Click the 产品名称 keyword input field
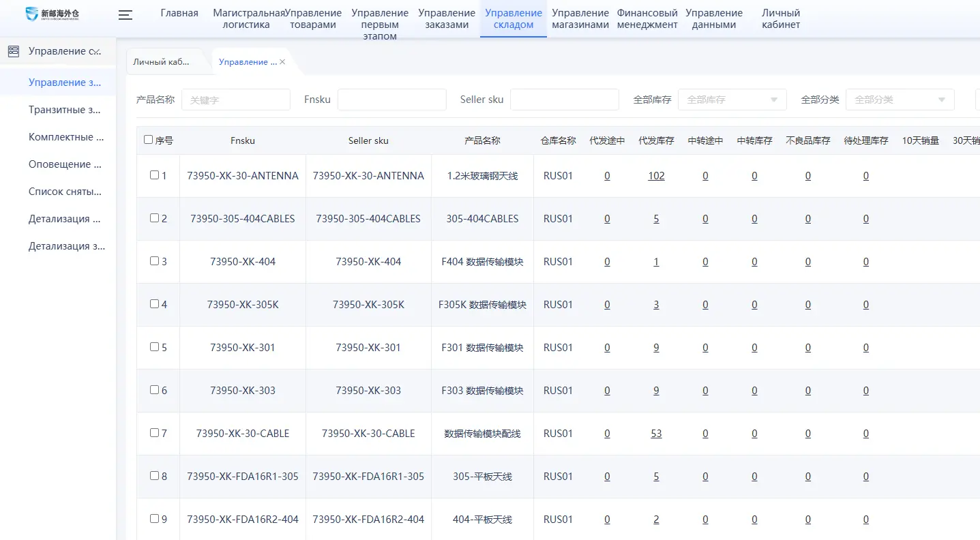The image size is (980, 540). coord(236,100)
